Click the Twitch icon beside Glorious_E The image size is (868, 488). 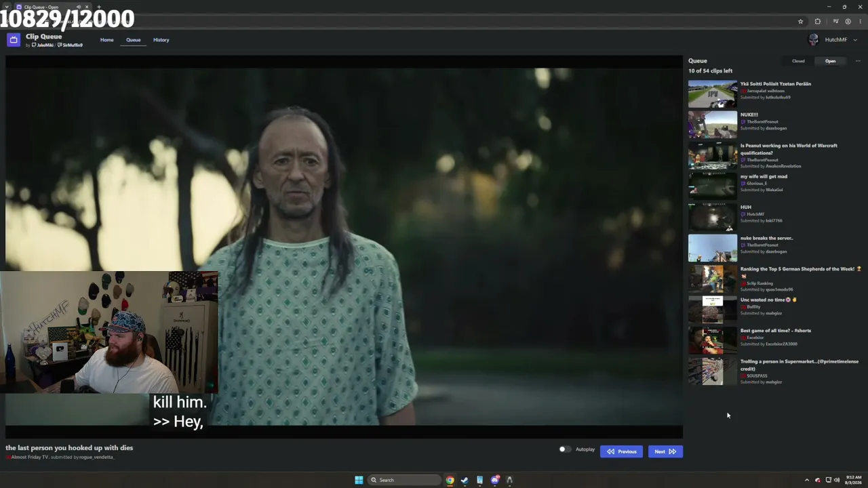pyautogui.click(x=743, y=184)
